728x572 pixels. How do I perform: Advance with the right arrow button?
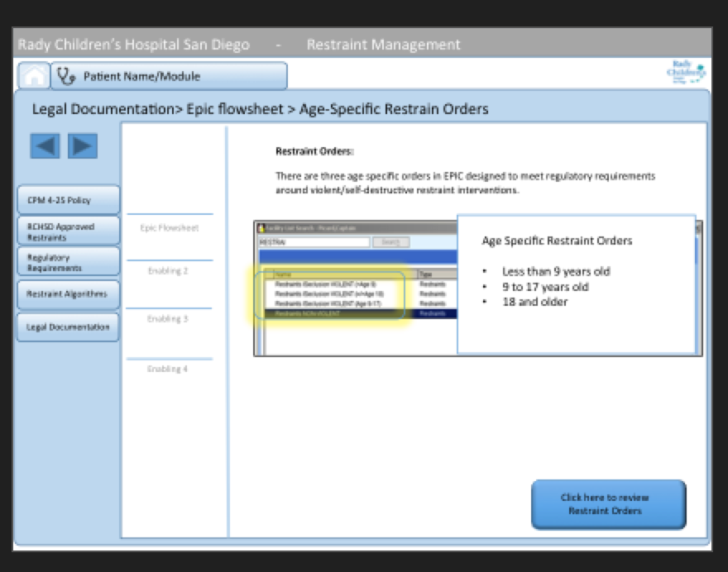83,146
